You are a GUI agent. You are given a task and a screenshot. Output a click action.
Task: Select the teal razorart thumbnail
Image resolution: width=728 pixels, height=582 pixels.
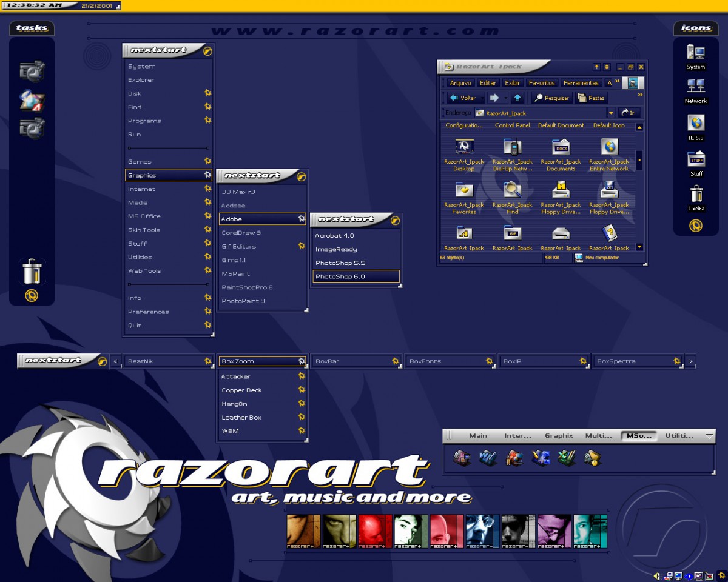[590, 531]
